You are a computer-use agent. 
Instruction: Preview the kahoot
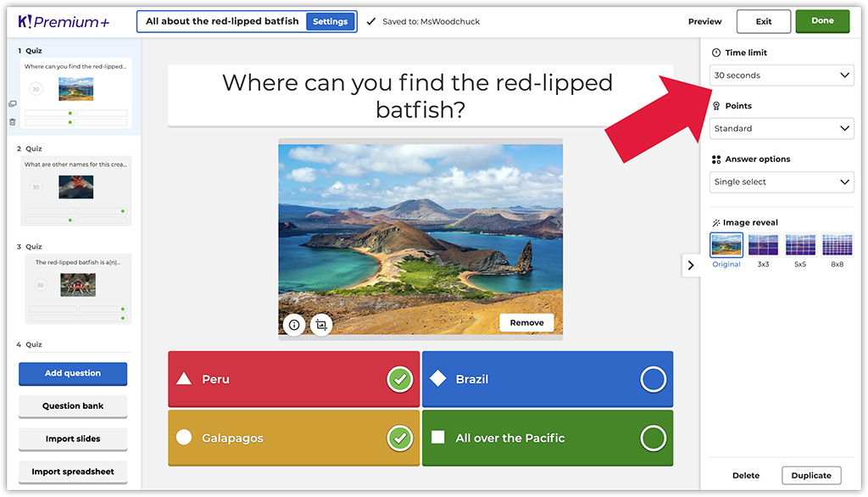coord(704,20)
